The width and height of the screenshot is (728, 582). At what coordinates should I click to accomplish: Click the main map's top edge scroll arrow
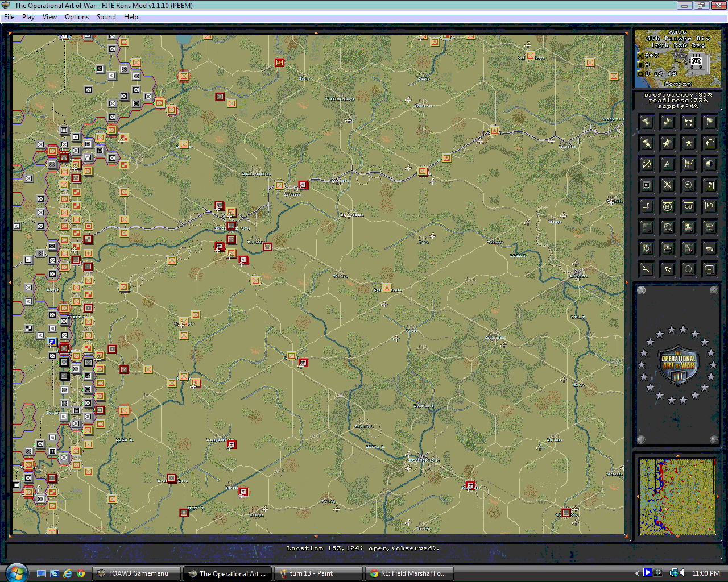tap(316, 32)
